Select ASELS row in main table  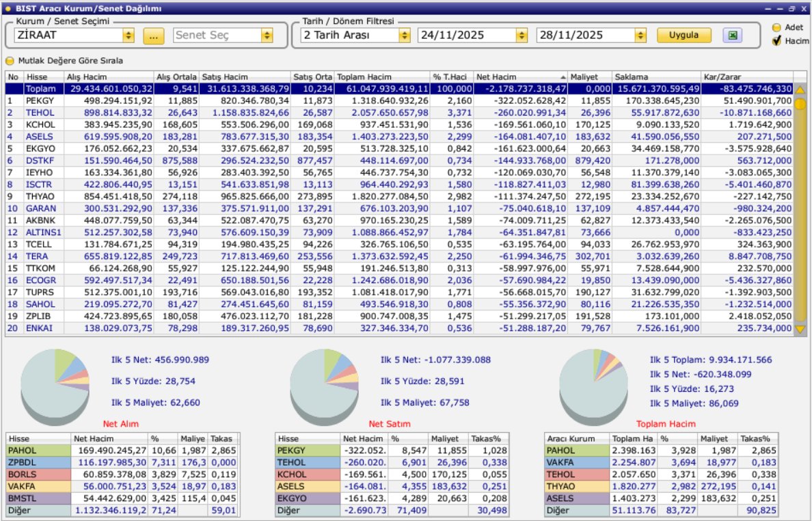click(399, 136)
